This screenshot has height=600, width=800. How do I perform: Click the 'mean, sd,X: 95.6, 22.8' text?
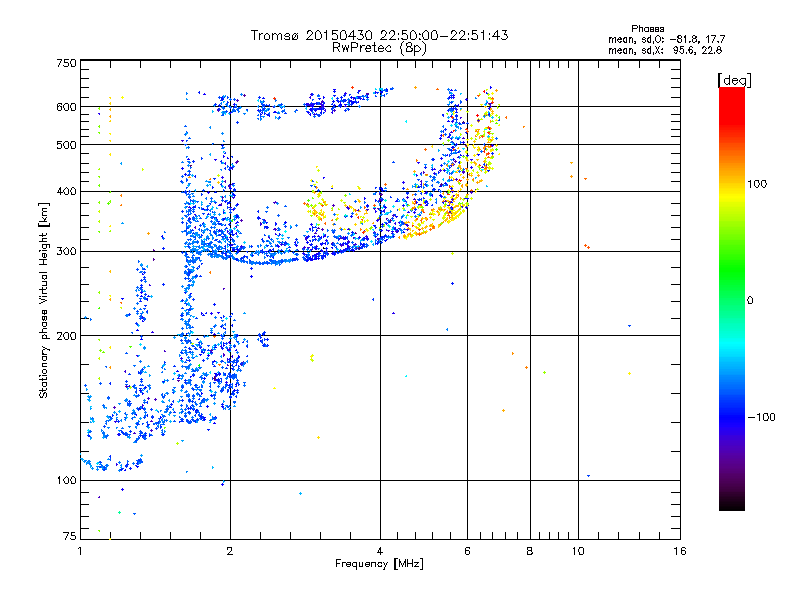point(665,50)
